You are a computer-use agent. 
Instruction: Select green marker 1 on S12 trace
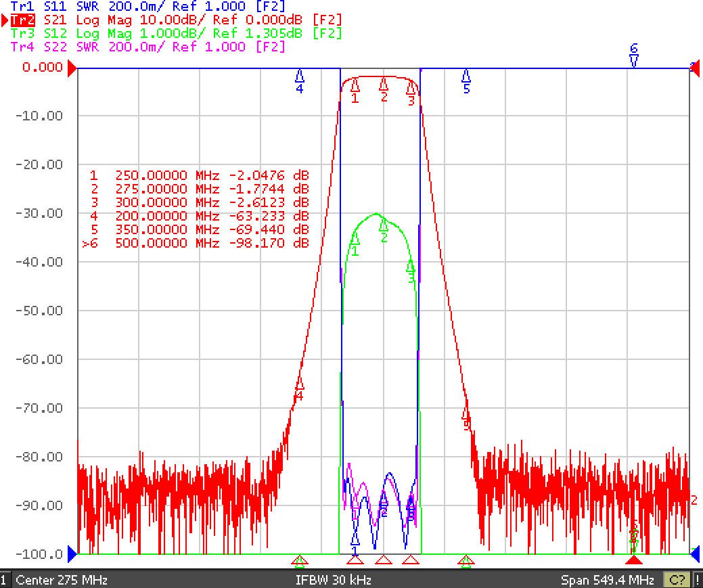355,244
